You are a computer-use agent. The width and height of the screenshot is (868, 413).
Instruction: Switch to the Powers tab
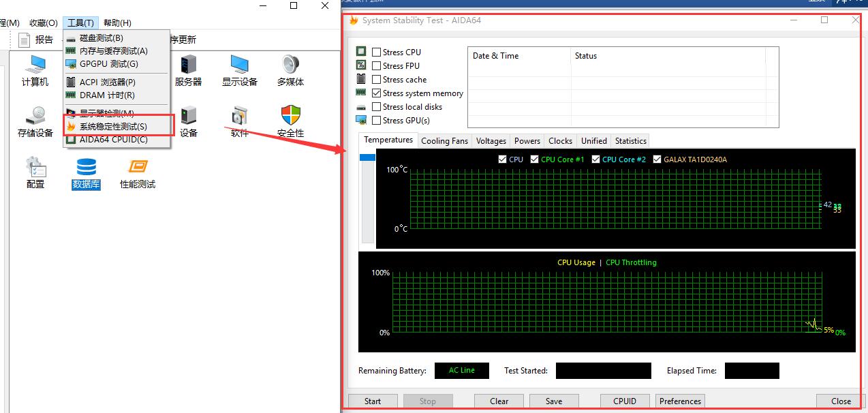point(527,141)
